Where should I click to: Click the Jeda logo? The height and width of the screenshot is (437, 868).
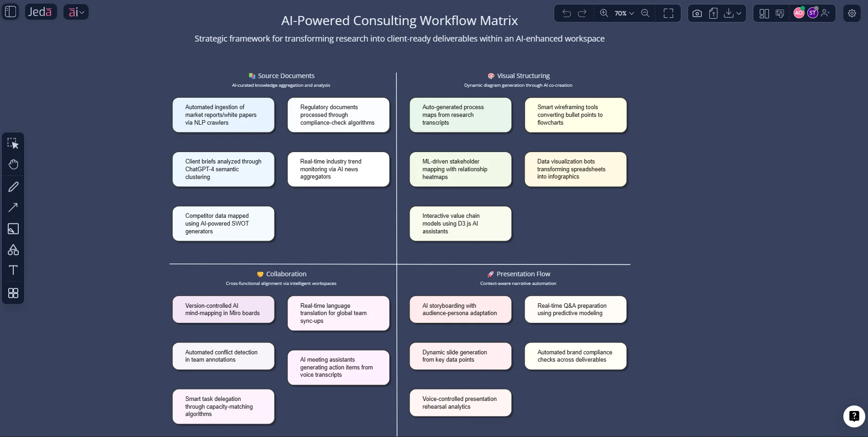tap(40, 11)
